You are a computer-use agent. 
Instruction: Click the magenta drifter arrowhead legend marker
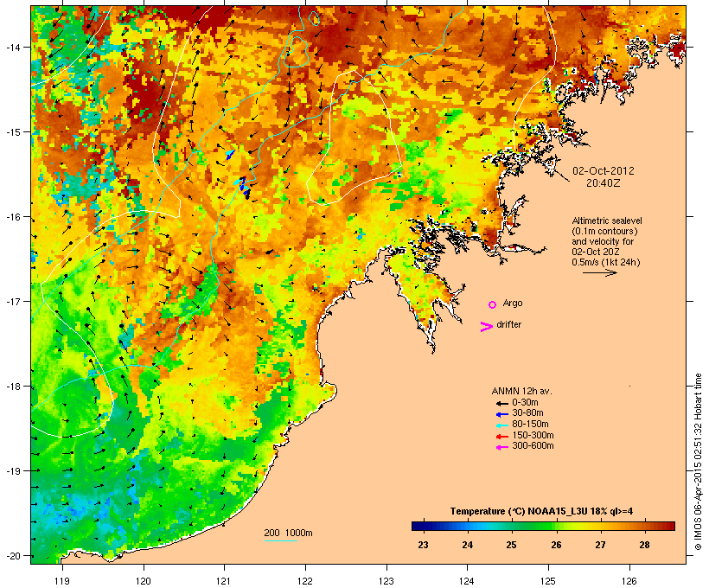coord(486,327)
